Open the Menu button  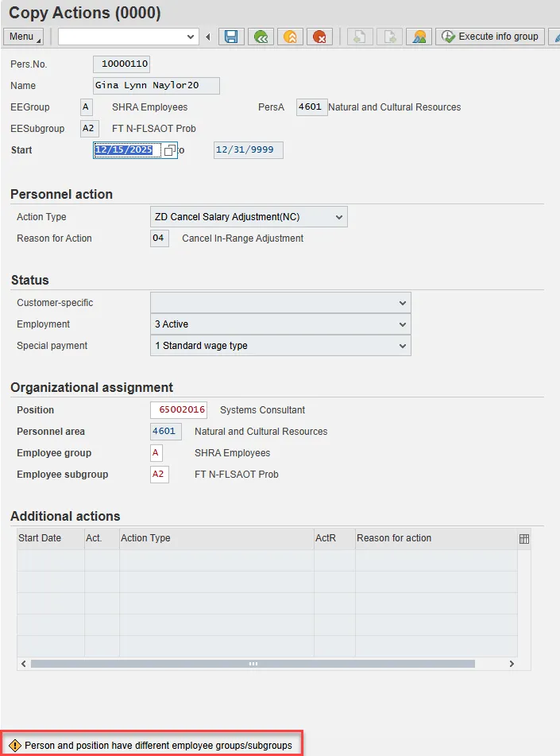pyautogui.click(x=24, y=37)
